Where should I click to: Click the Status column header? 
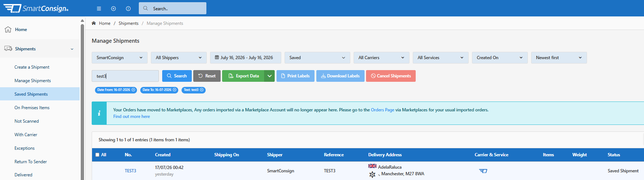click(614, 155)
